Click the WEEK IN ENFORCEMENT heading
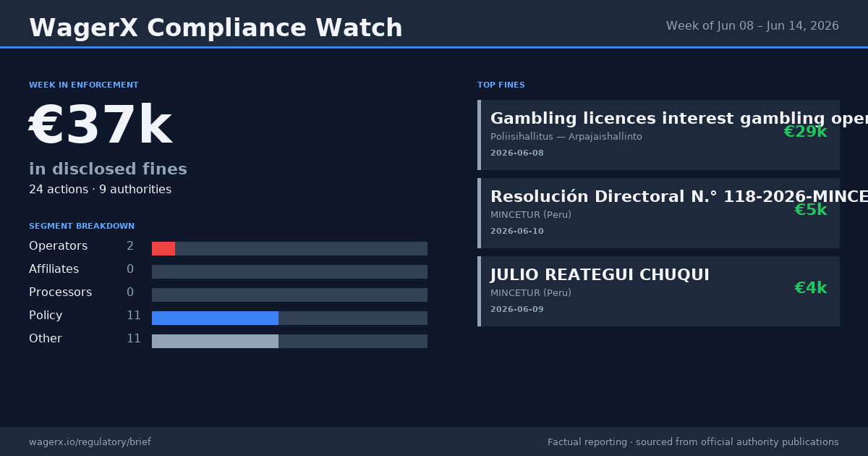Screen dimensions: 868x456 coord(84,85)
